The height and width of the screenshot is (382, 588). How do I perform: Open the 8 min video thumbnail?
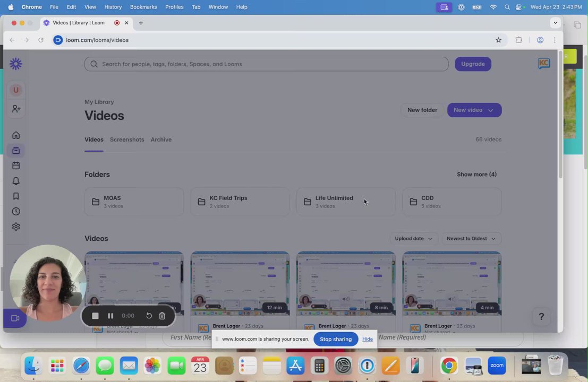pyautogui.click(x=346, y=283)
